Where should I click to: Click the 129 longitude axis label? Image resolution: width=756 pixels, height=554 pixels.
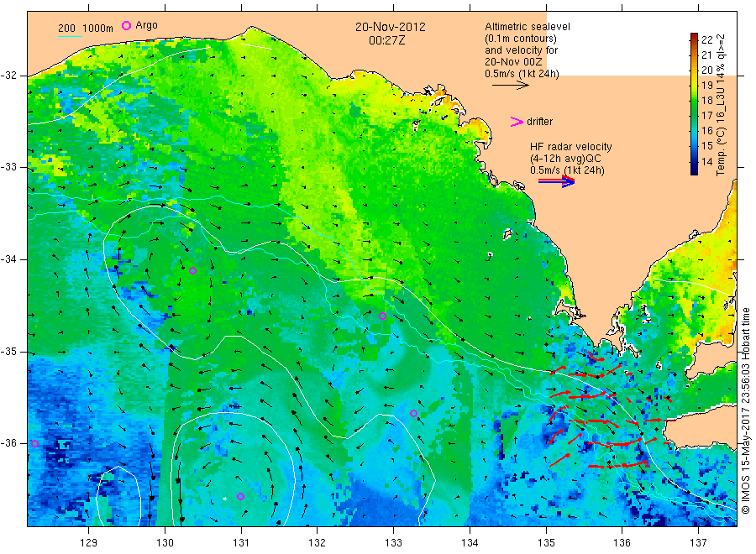88,543
